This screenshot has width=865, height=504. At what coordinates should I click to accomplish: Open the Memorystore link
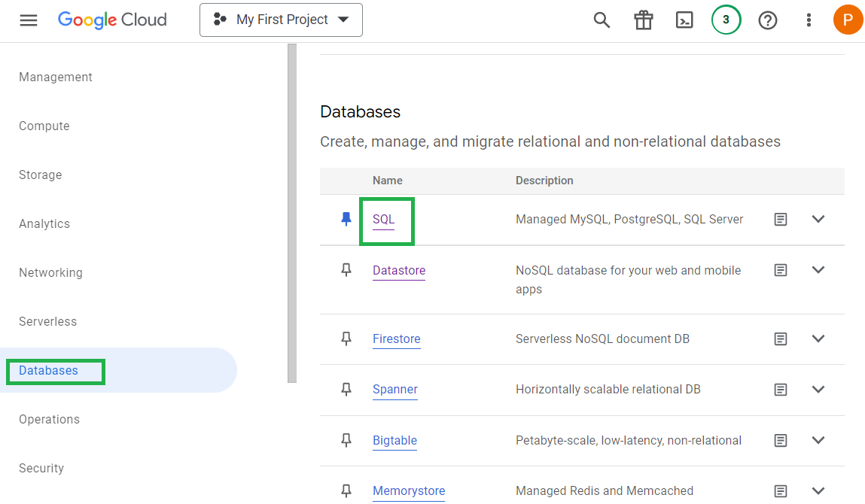click(409, 491)
